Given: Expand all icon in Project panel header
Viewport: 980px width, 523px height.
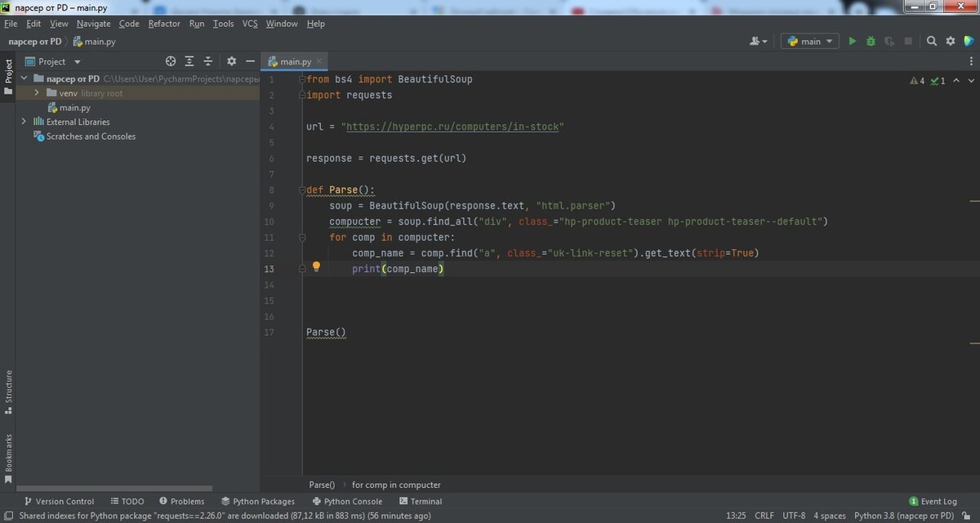Looking at the screenshot, I should 189,61.
